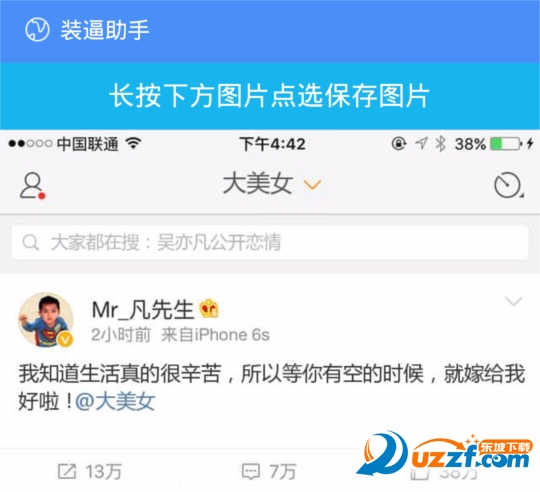Image resolution: width=540 pixels, height=492 pixels.
Task: Click the Mr_凡先生 username
Action: point(143,309)
